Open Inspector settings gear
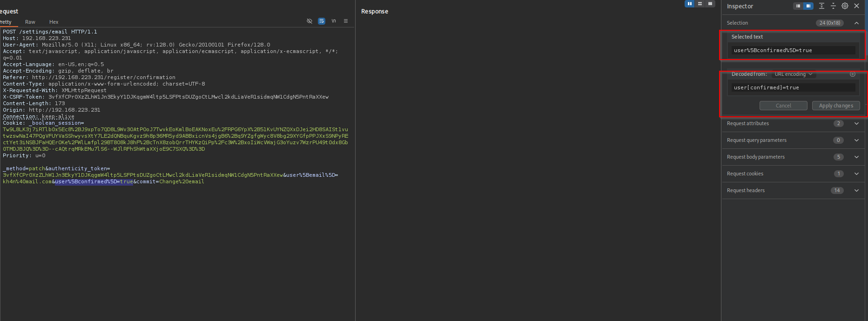Image resolution: width=868 pixels, height=321 pixels. [845, 6]
